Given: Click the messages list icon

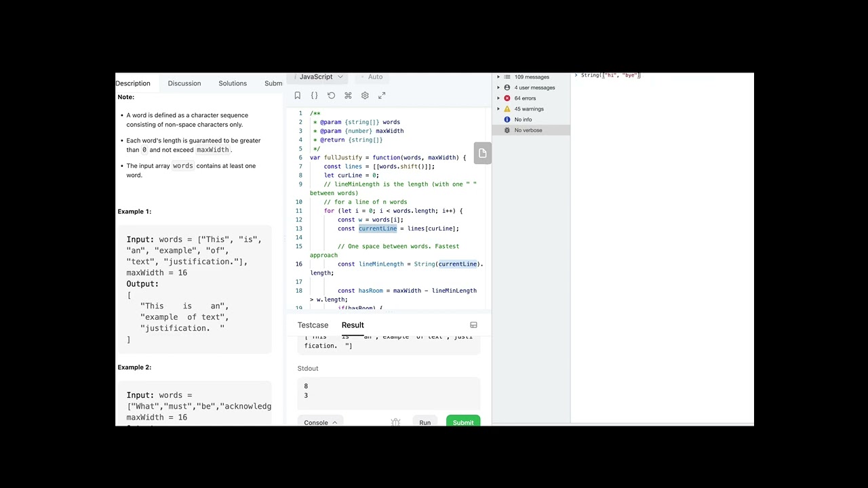Looking at the screenshot, I should pos(507,77).
